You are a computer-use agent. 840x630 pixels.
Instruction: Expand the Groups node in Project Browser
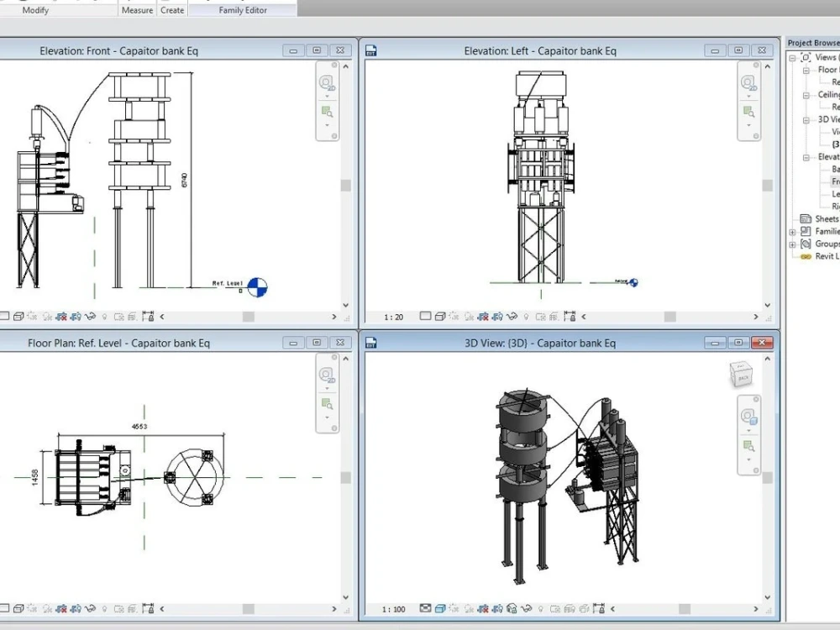click(792, 244)
